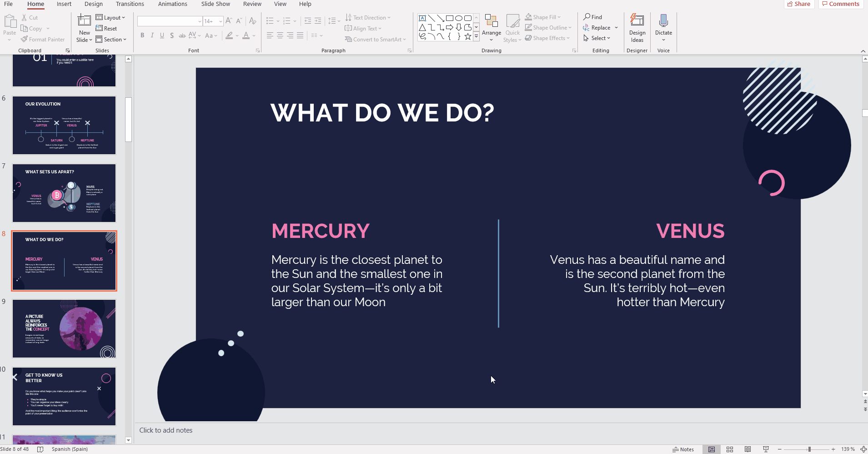Open the font size dropdown

pyautogui.click(x=221, y=21)
